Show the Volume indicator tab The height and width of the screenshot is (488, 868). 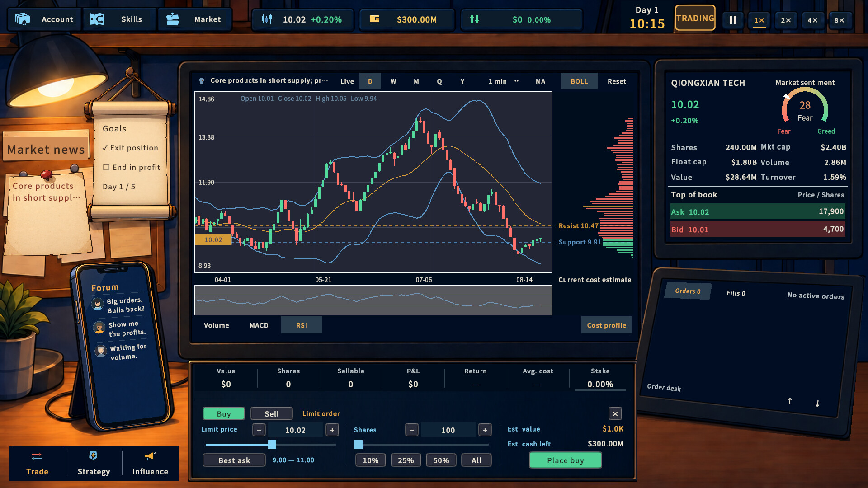217,325
